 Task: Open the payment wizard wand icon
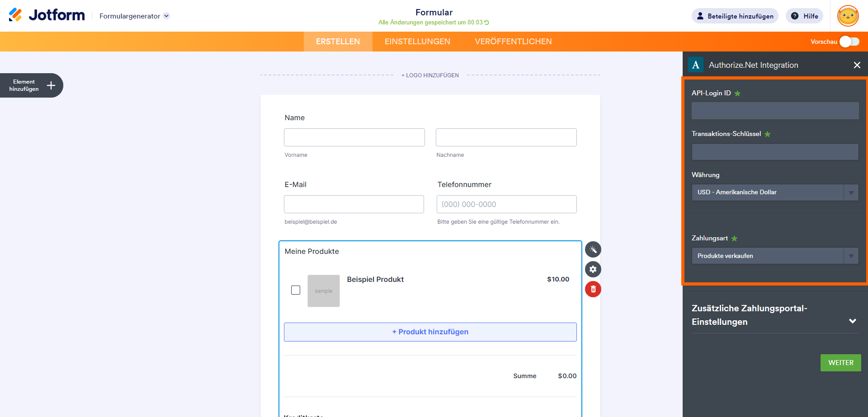593,249
